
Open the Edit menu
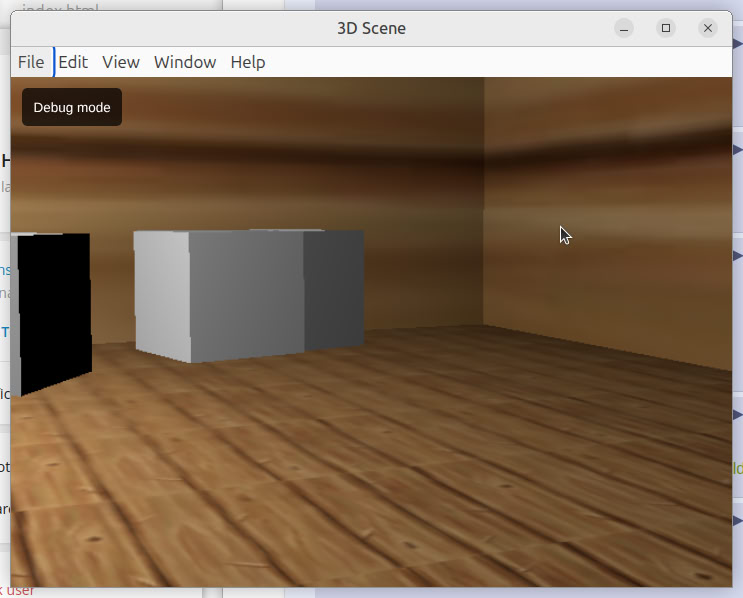(x=73, y=62)
